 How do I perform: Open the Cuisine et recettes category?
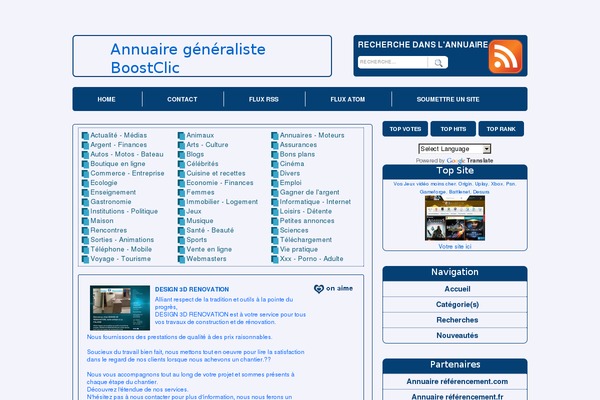[215, 173]
